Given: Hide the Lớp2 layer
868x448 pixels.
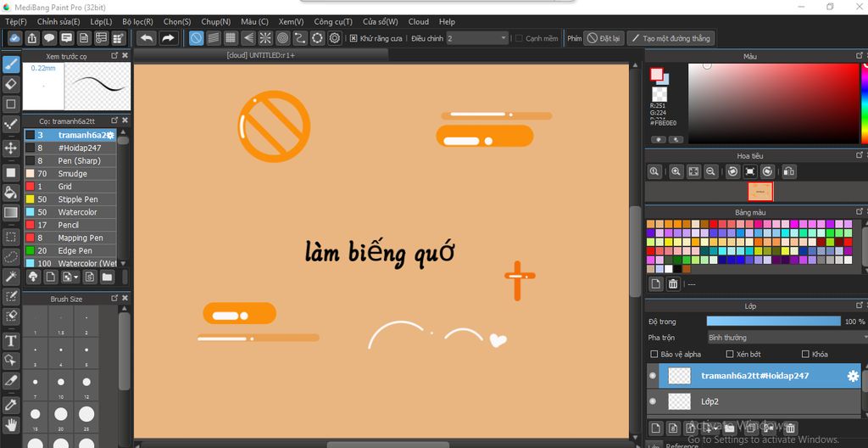Looking at the screenshot, I should [653, 400].
